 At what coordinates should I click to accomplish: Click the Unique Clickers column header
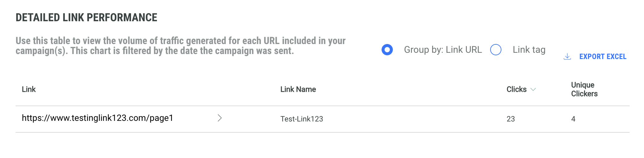(584, 89)
